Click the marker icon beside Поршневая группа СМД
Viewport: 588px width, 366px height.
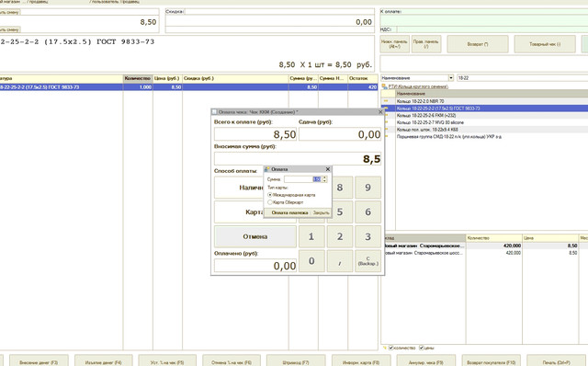coord(386,137)
